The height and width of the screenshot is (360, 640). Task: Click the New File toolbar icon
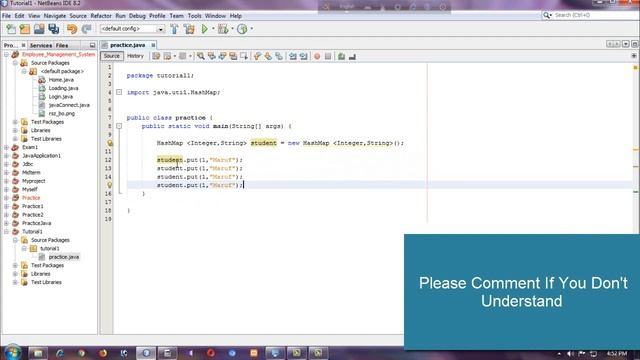click(x=11, y=29)
